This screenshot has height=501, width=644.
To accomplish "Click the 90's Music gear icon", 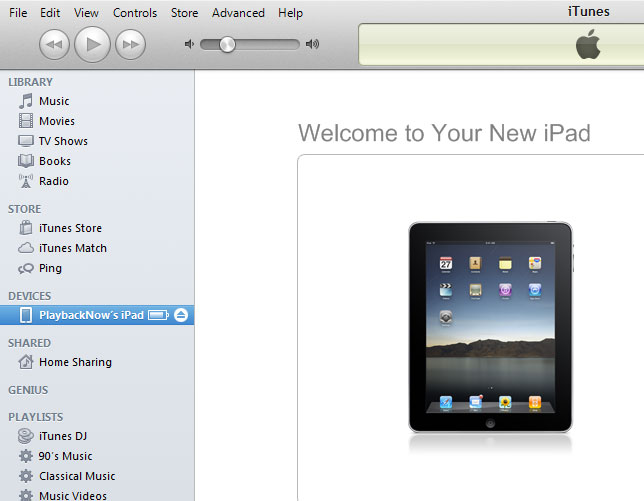I will pyautogui.click(x=25, y=456).
